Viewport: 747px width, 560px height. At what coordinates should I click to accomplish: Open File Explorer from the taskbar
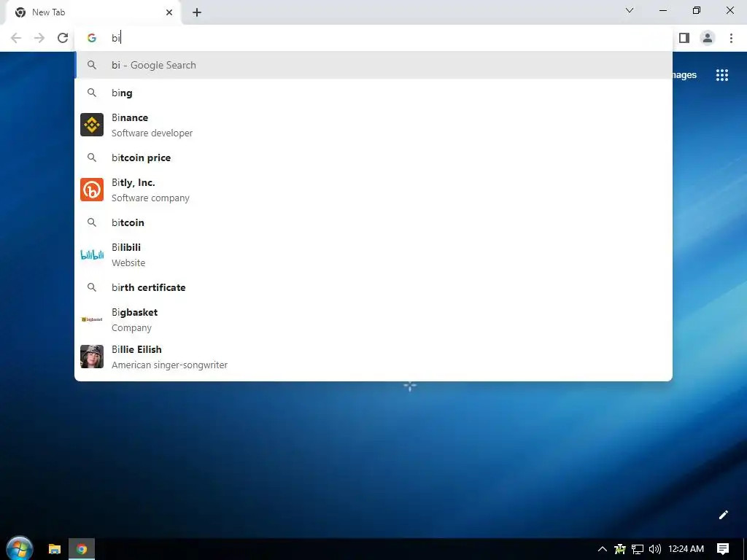click(x=55, y=549)
